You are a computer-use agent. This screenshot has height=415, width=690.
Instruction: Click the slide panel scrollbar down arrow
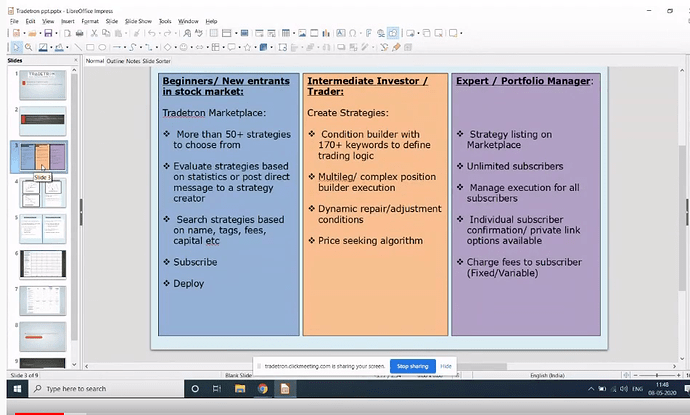click(74, 364)
